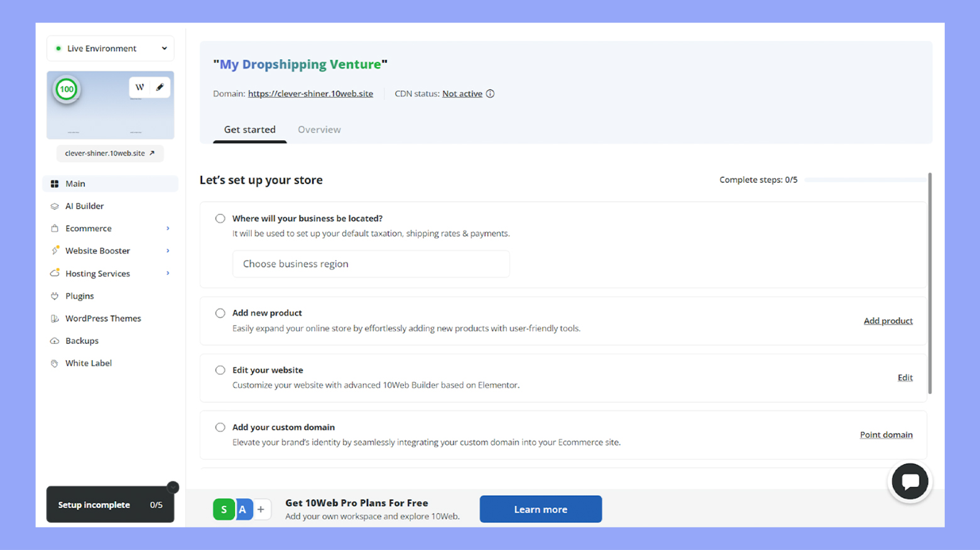This screenshot has width=980, height=550.
Task: Open the Live Environment dropdown
Action: click(x=111, y=48)
